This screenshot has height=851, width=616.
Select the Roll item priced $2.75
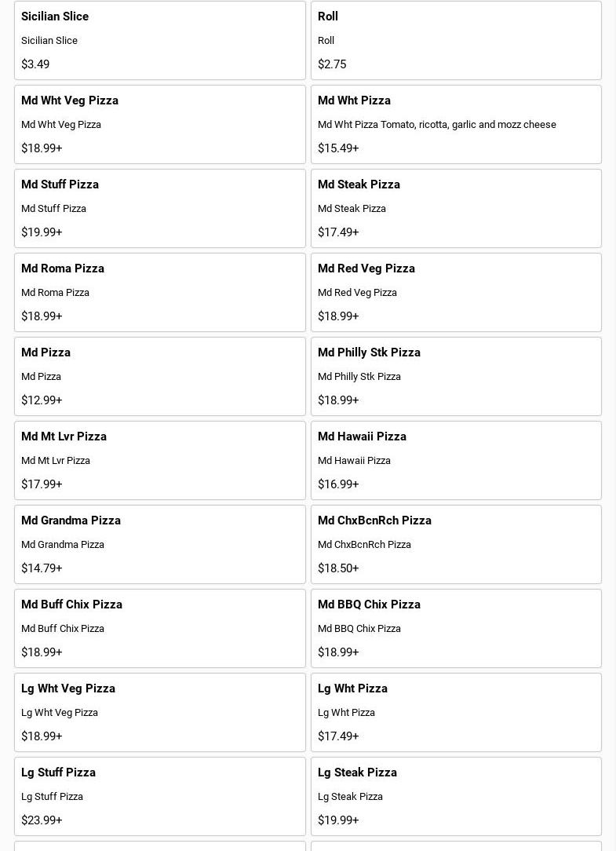456,40
